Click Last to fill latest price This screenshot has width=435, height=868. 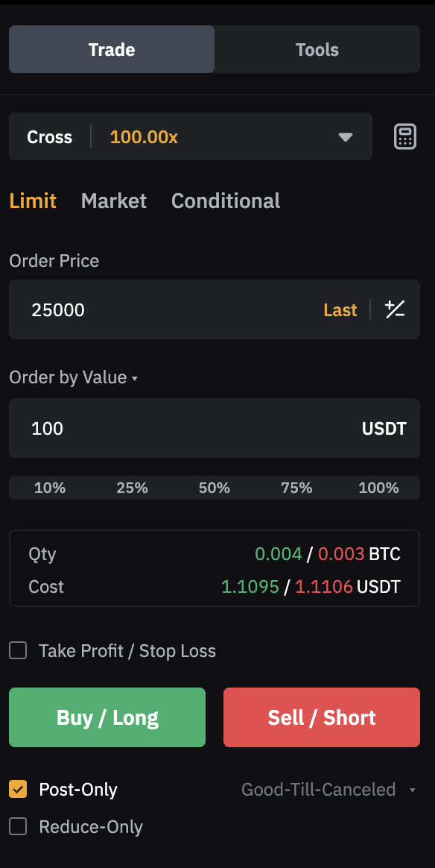coord(340,310)
